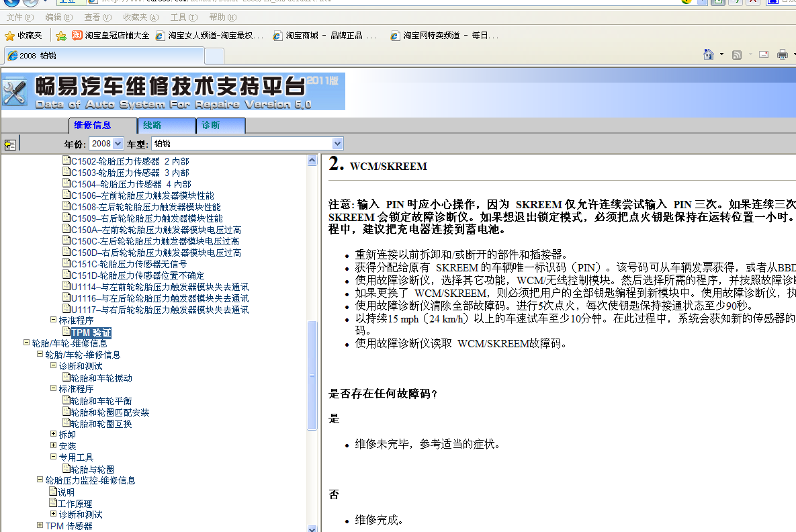Open the 文件 menu
This screenshot has width=796, height=532.
tap(19, 17)
